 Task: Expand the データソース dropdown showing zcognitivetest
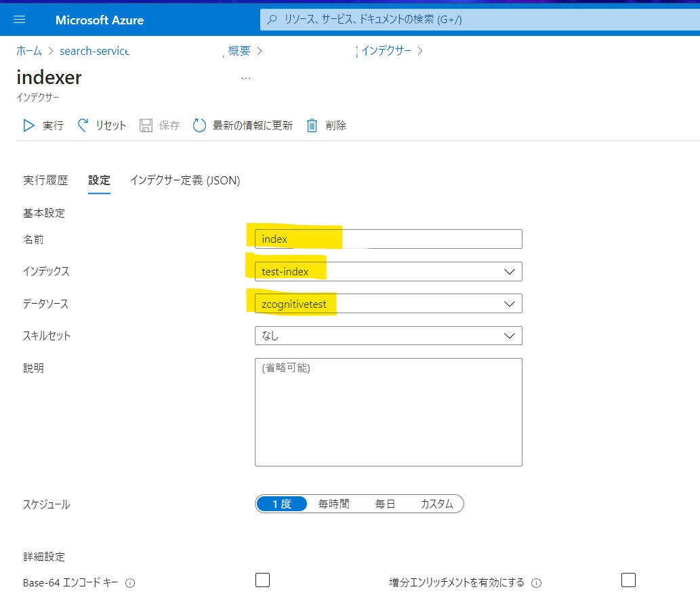tap(388, 304)
